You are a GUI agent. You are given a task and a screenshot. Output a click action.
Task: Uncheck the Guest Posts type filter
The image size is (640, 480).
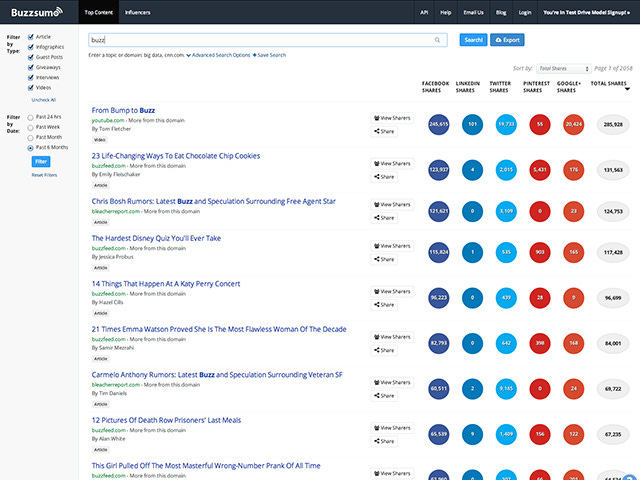[30, 57]
